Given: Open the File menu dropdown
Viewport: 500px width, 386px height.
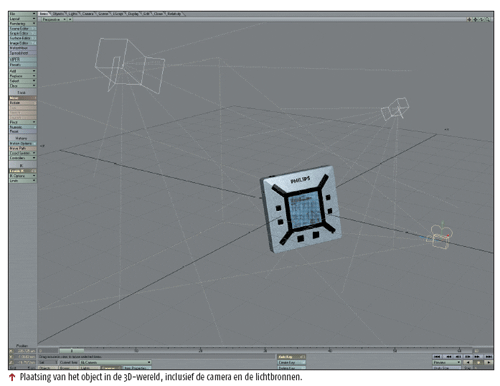Looking at the screenshot, I should tap(22, 14).
